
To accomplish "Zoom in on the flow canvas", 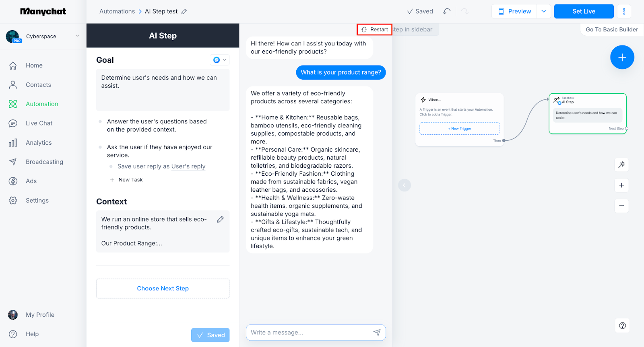I will [x=621, y=185].
